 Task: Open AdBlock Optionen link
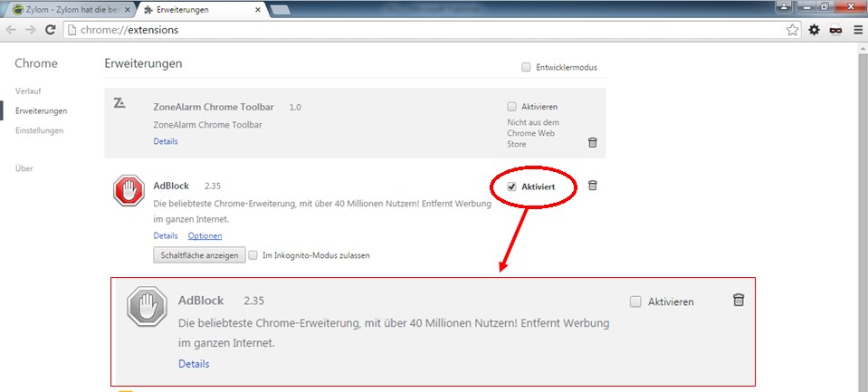tap(205, 235)
